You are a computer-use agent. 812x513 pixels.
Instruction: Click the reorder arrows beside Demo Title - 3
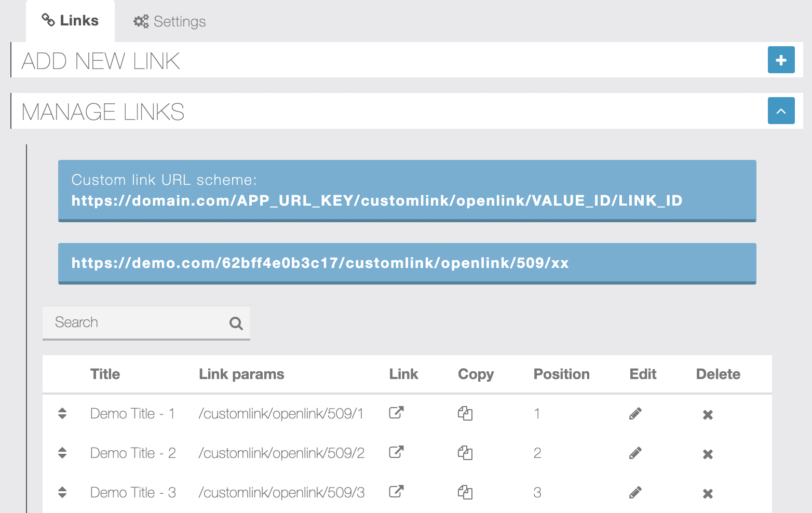(x=62, y=492)
